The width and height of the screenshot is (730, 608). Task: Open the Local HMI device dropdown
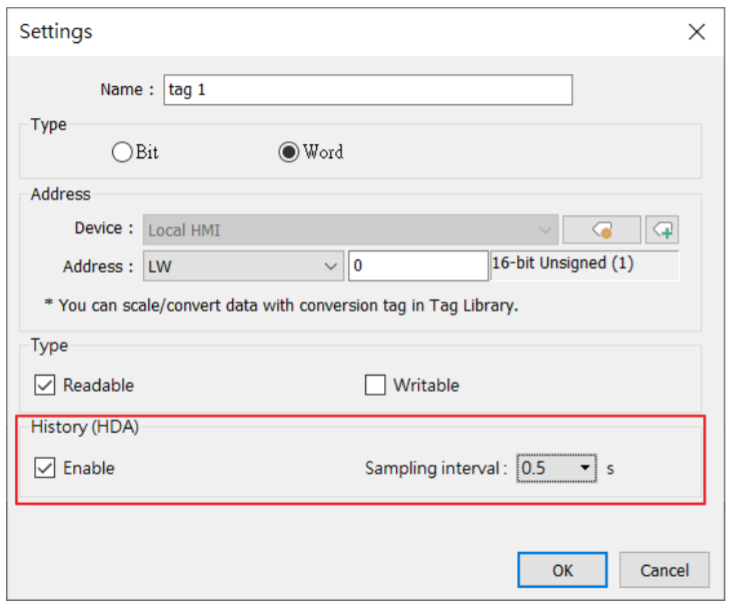click(351, 230)
